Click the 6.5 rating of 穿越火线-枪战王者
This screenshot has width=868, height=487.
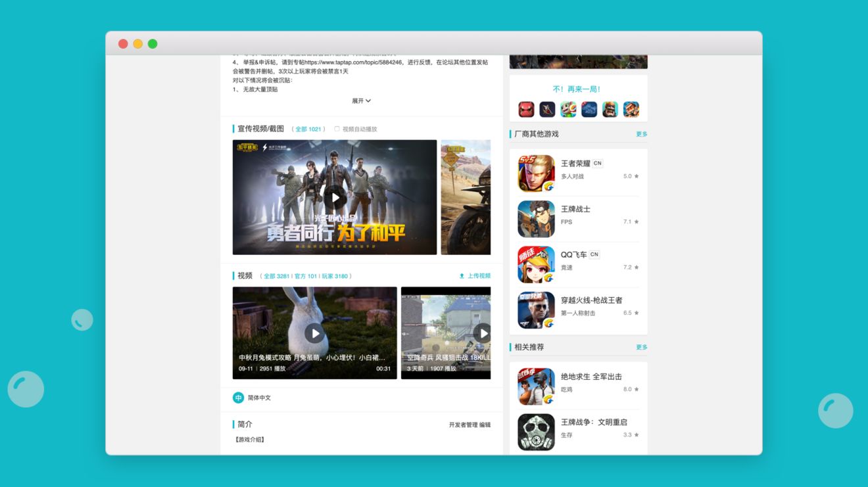coord(631,313)
